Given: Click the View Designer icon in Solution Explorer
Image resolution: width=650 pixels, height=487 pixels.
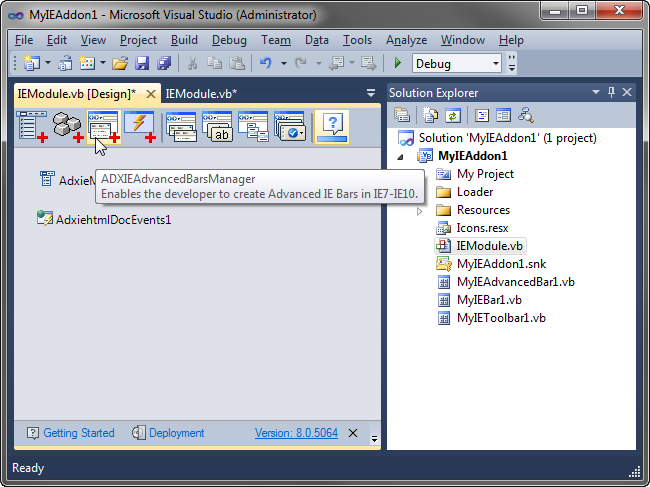Looking at the screenshot, I should click(x=503, y=115).
